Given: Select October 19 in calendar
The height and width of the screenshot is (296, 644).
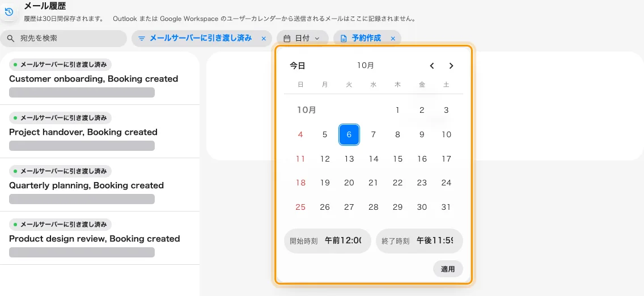Looking at the screenshot, I should 325,183.
